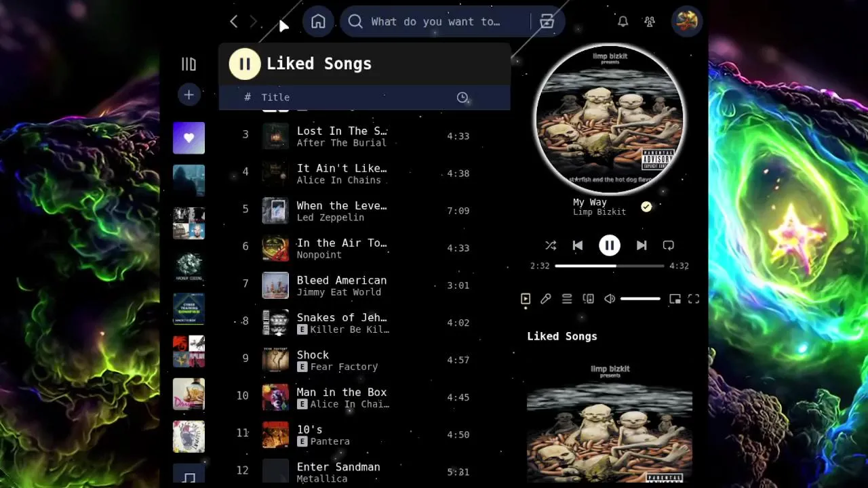
Task: Show lyrics with microphone icon
Action: pyautogui.click(x=546, y=299)
